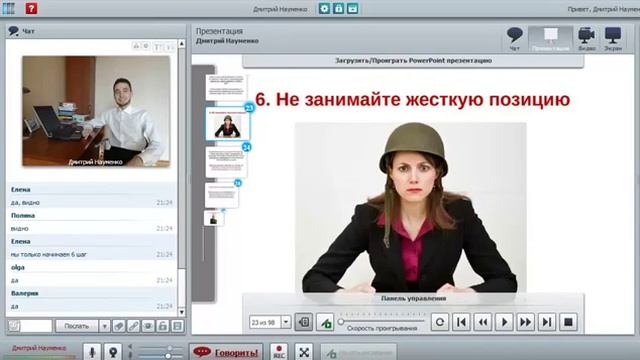Screen dimensions: 640x360
Task: Select the slide thumbnail below slide 24
Action: [222, 195]
